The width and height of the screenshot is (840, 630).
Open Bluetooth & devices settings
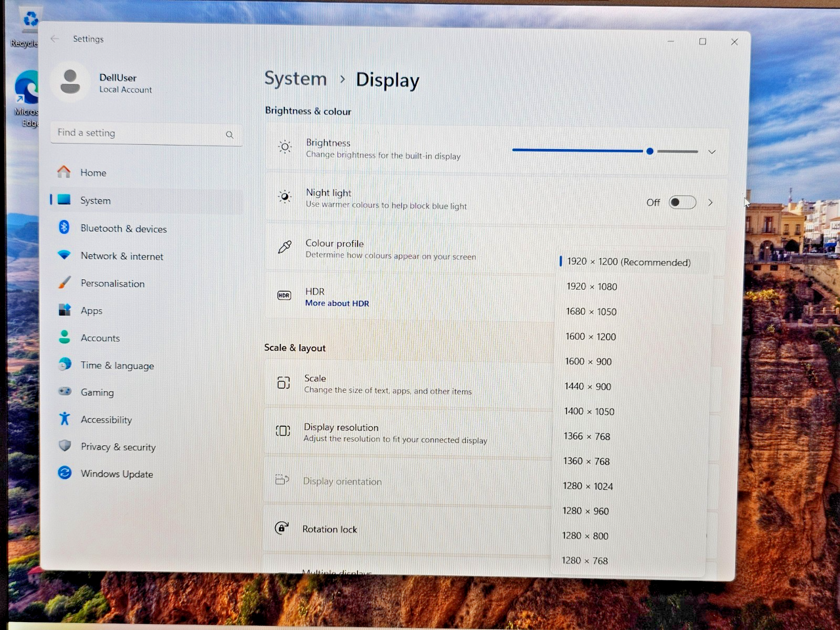(x=123, y=228)
